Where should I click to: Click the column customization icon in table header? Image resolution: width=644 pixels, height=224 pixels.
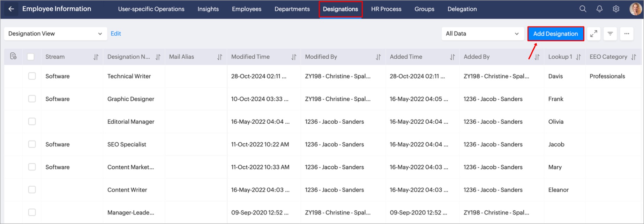pyautogui.click(x=13, y=56)
